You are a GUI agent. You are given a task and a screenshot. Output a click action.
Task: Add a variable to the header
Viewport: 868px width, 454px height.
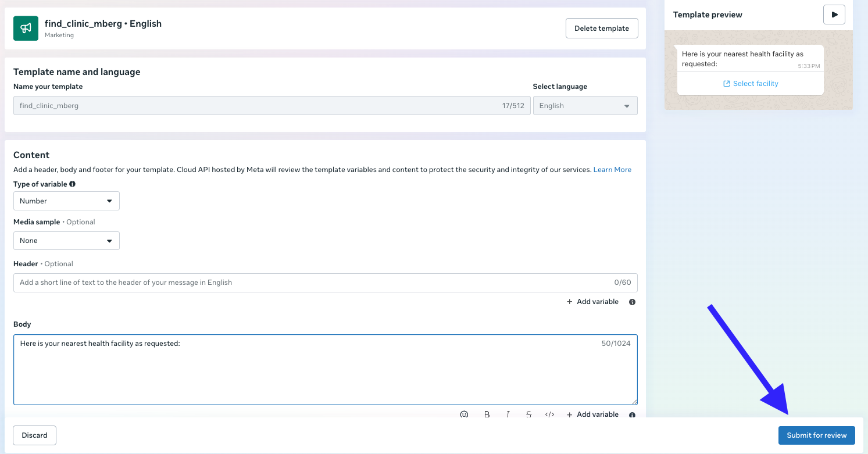click(x=592, y=302)
